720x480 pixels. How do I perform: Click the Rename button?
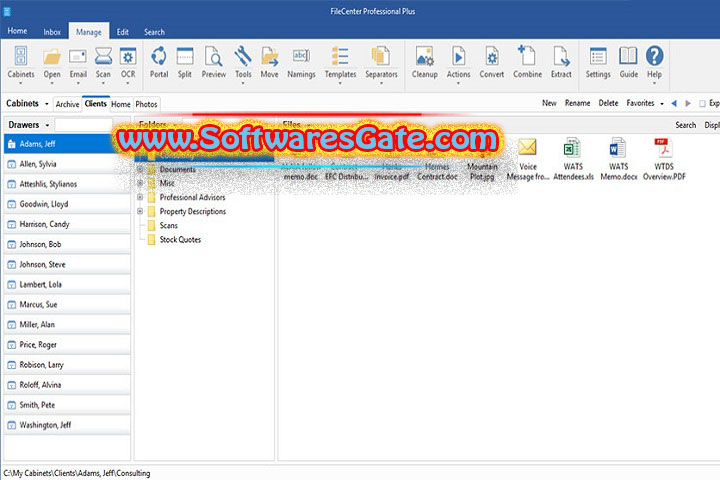pyautogui.click(x=577, y=103)
